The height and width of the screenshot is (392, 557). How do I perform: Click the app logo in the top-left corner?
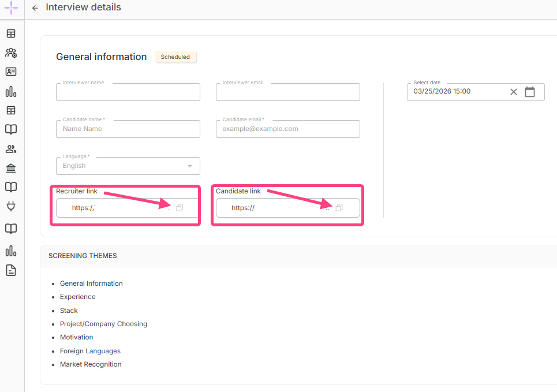point(11,9)
